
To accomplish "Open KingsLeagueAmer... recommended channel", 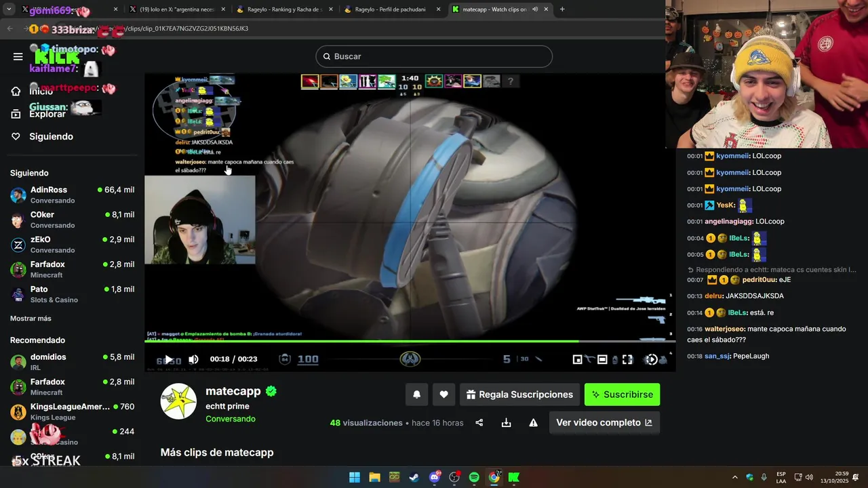I will coord(72,411).
